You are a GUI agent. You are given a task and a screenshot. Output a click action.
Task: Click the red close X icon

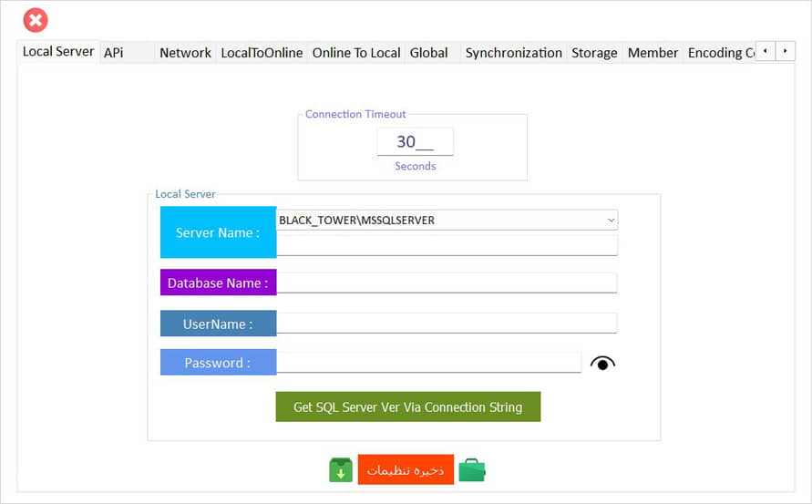pos(36,20)
